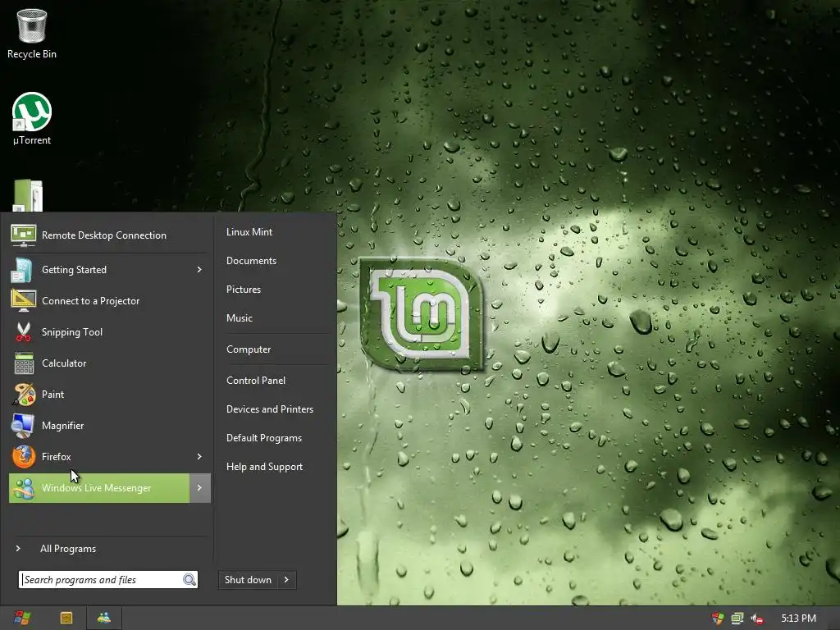Viewport: 840px width, 630px height.
Task: Open Control Panel
Action: 256,381
